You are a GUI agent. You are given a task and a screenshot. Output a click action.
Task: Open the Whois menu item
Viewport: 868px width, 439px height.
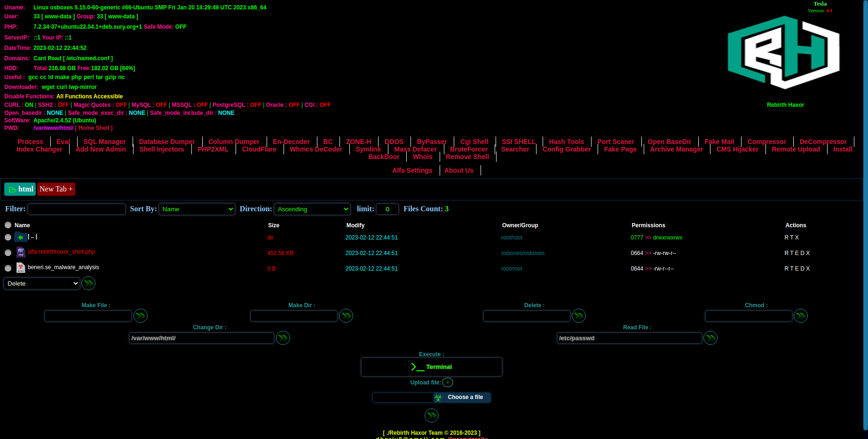[423, 157]
